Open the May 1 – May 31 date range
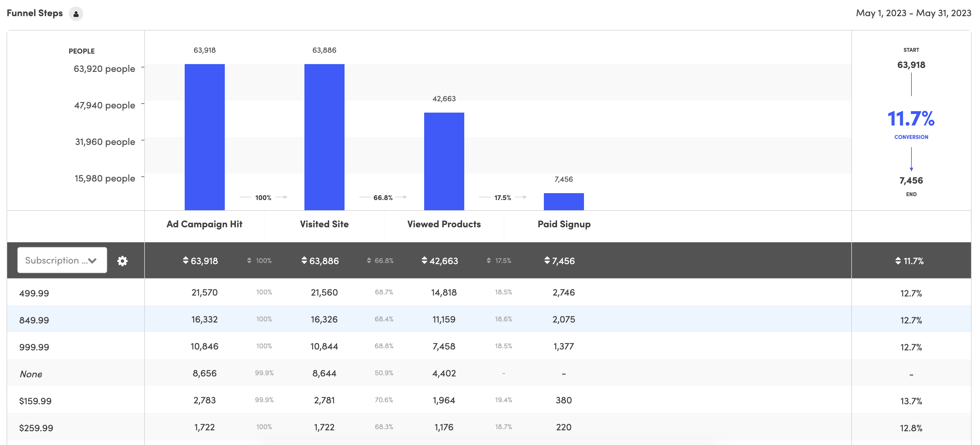 [912, 13]
